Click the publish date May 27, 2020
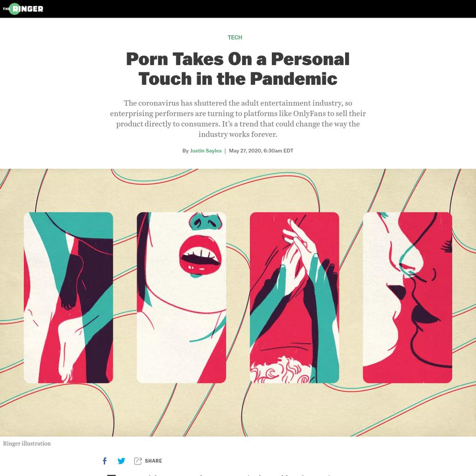This screenshot has height=476, width=476. click(x=261, y=150)
